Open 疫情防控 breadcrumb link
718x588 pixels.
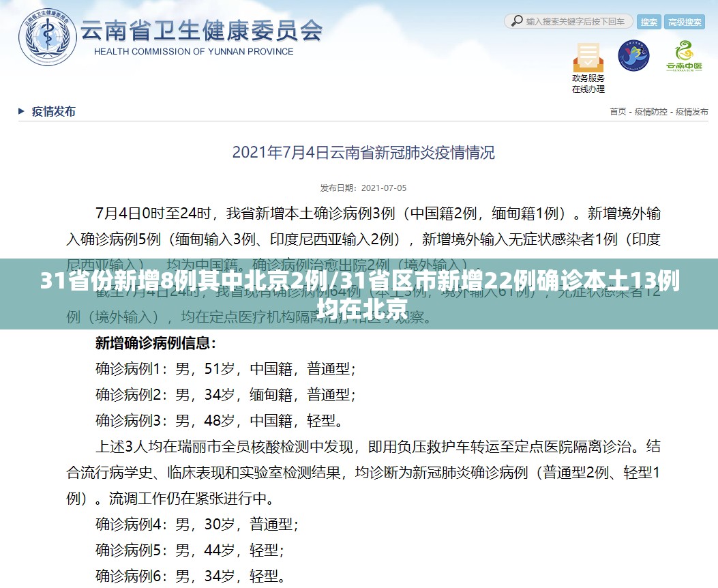pyautogui.click(x=650, y=111)
